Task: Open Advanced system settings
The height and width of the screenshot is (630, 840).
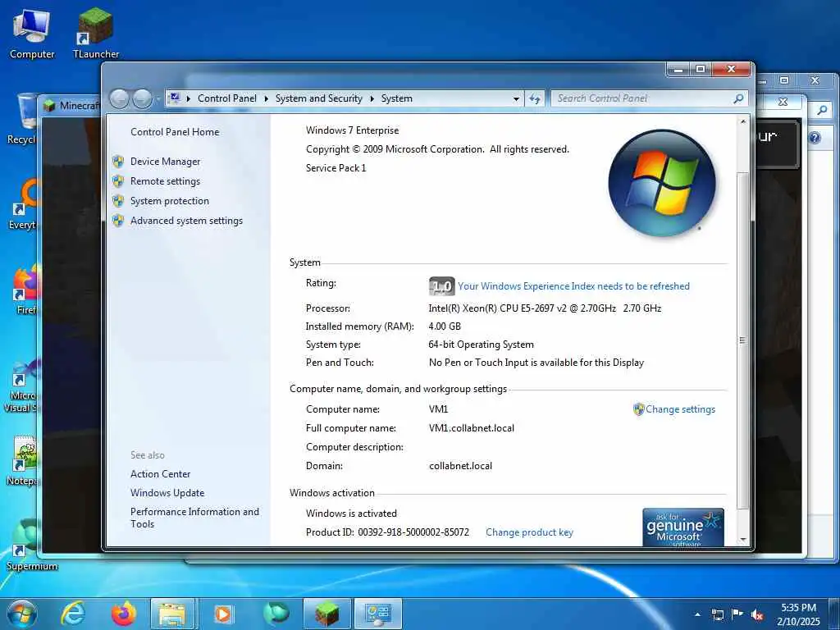Action: (x=186, y=221)
